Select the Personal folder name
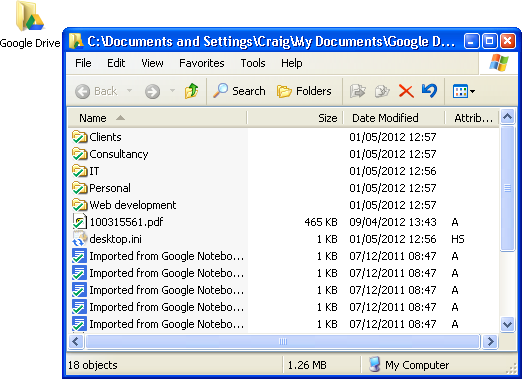 point(110,188)
